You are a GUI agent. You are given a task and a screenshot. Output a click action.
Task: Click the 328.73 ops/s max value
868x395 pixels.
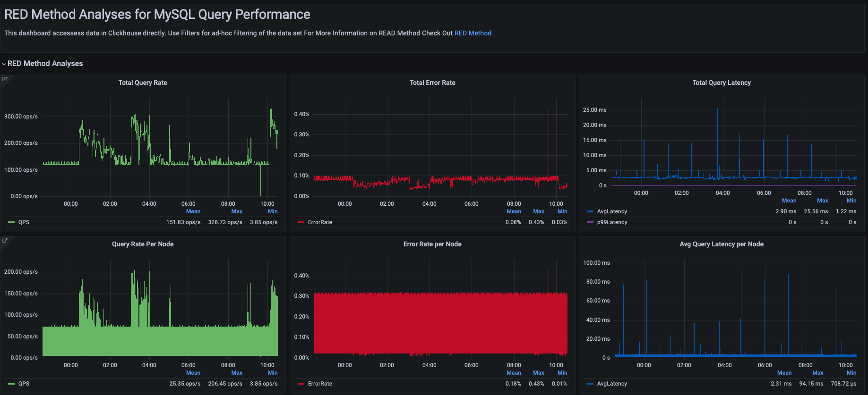225,222
